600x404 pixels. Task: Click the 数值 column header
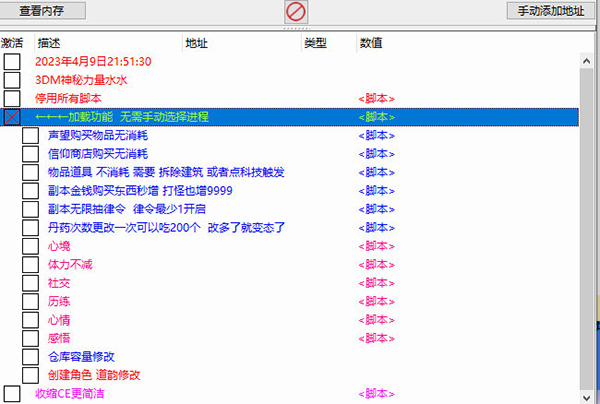point(370,43)
